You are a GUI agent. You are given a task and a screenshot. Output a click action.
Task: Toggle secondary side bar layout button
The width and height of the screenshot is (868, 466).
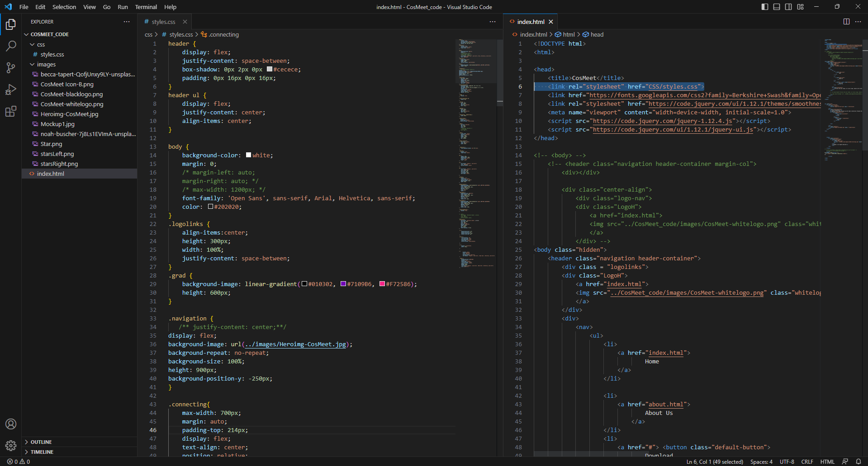pos(788,7)
